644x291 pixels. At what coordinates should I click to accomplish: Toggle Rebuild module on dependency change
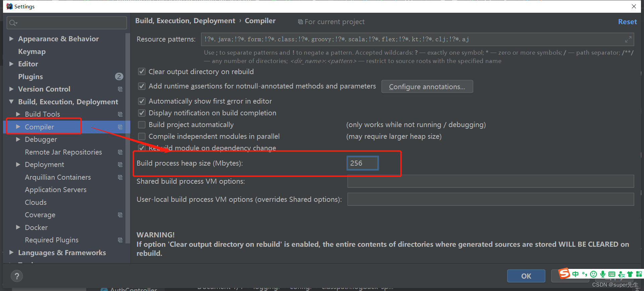pyautogui.click(x=142, y=148)
